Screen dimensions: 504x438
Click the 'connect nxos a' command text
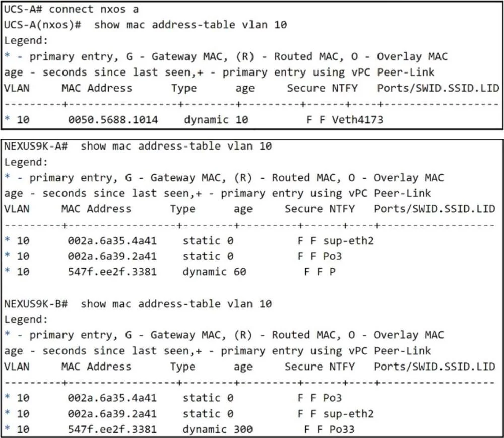(94, 9)
